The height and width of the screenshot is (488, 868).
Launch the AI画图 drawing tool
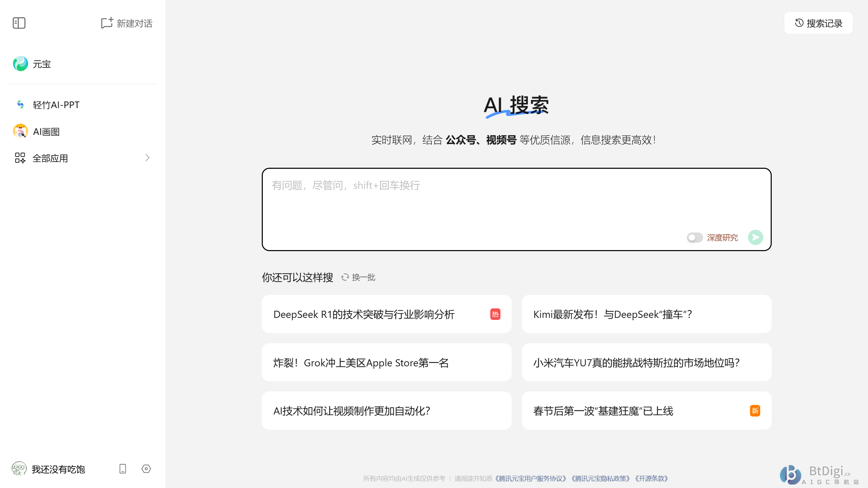[46, 131]
